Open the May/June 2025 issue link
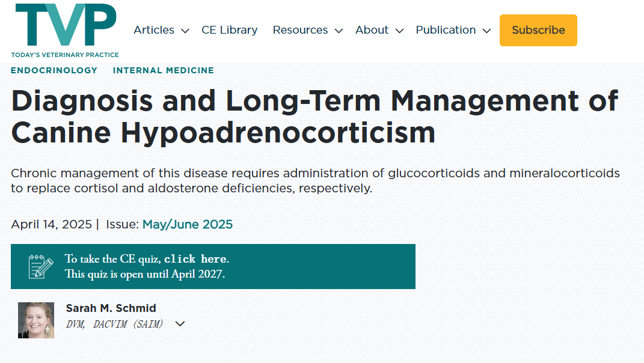Viewport: 644px width, 363px height. coord(187,225)
